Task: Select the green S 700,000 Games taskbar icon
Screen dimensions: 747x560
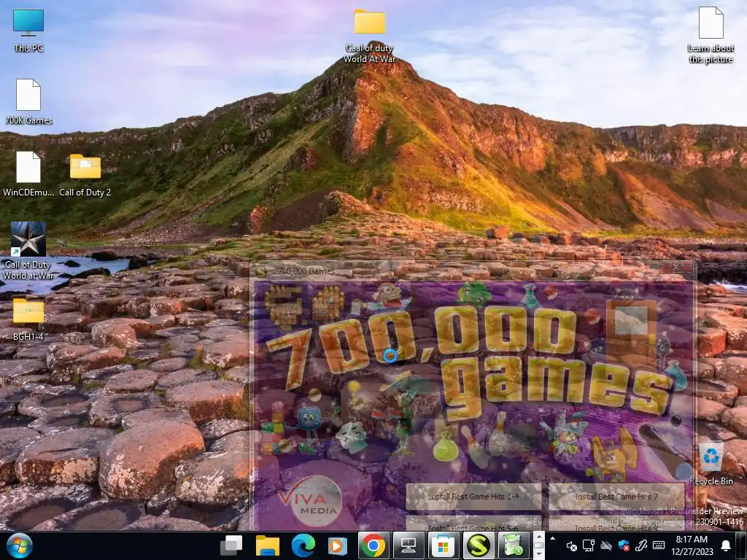Action: (479, 545)
